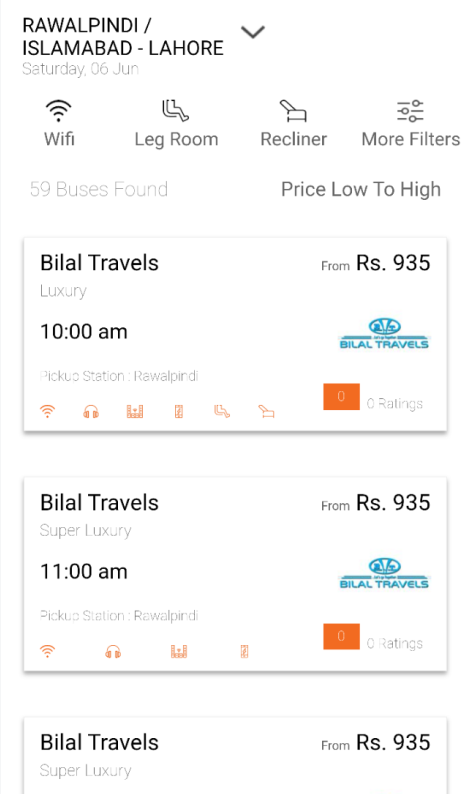Tap the recliner amenity icon on 10:00 am bus
This screenshot has width=465, height=794.
click(266, 412)
